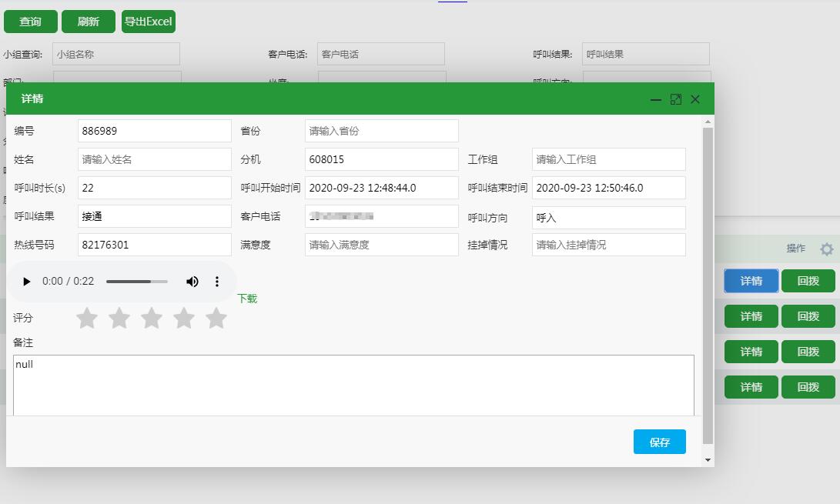Click the 导出Excel button

(149, 22)
